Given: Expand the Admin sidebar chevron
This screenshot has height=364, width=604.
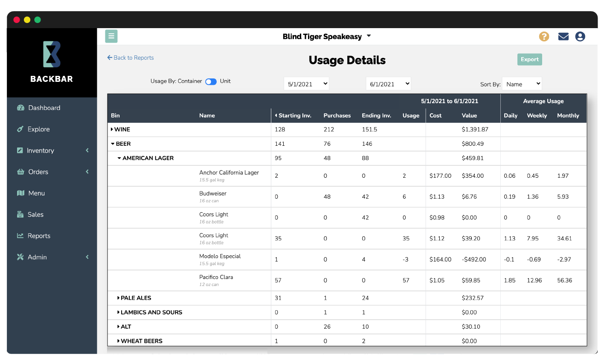Looking at the screenshot, I should [87, 257].
